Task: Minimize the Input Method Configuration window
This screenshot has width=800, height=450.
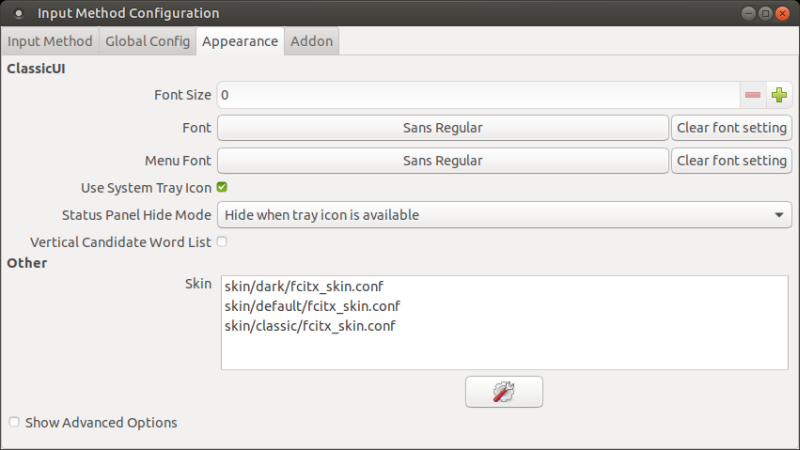Action: point(748,13)
